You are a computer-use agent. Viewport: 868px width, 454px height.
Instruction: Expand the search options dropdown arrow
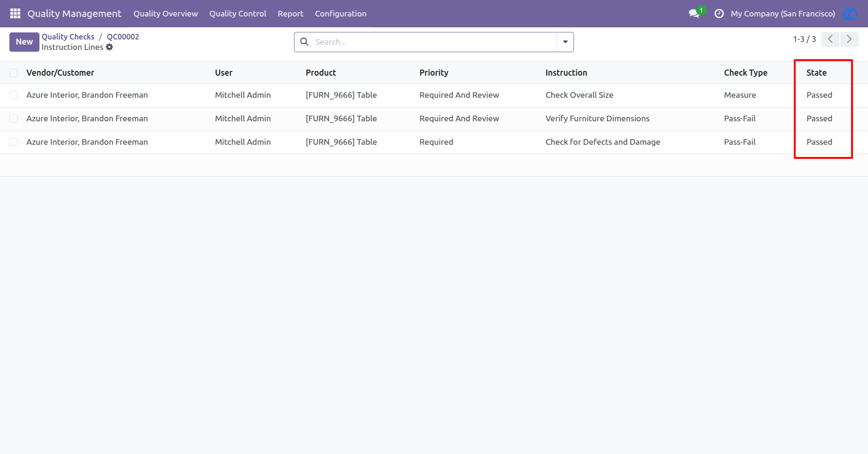click(x=565, y=42)
